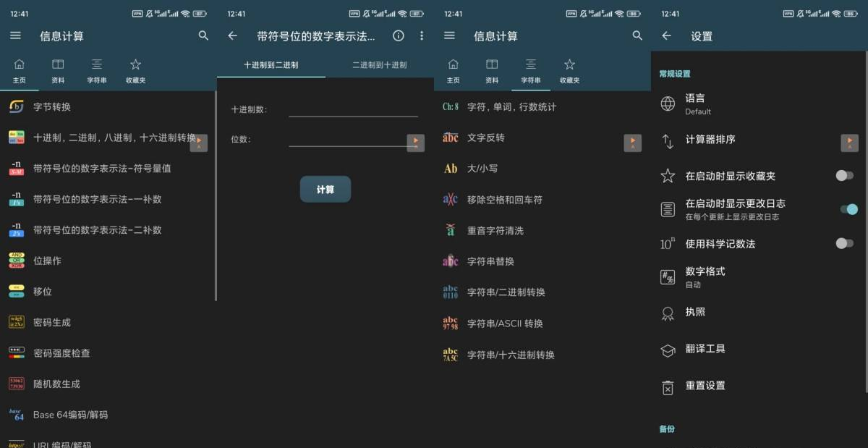Tap Wi-Fi indicator in second status bar
The height and width of the screenshot is (448, 868).
(x=402, y=14)
